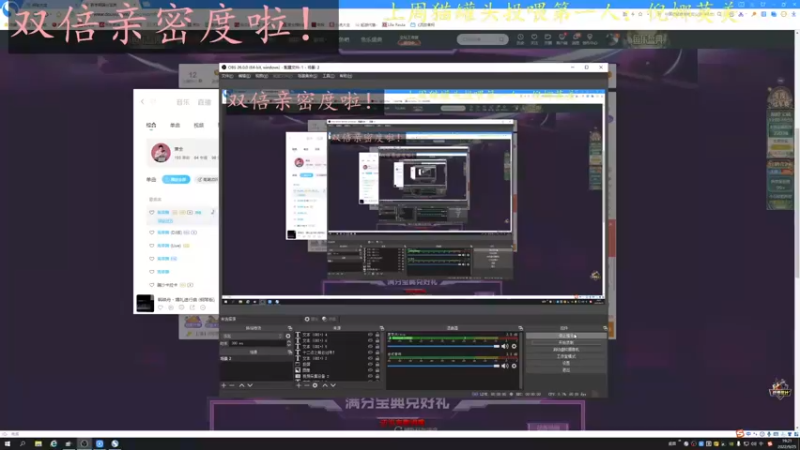The height and width of the screenshot is (450, 800).
Task: Toggle visibility of source 文本 (GDI+) 4
Action: pyautogui.click(x=370, y=335)
